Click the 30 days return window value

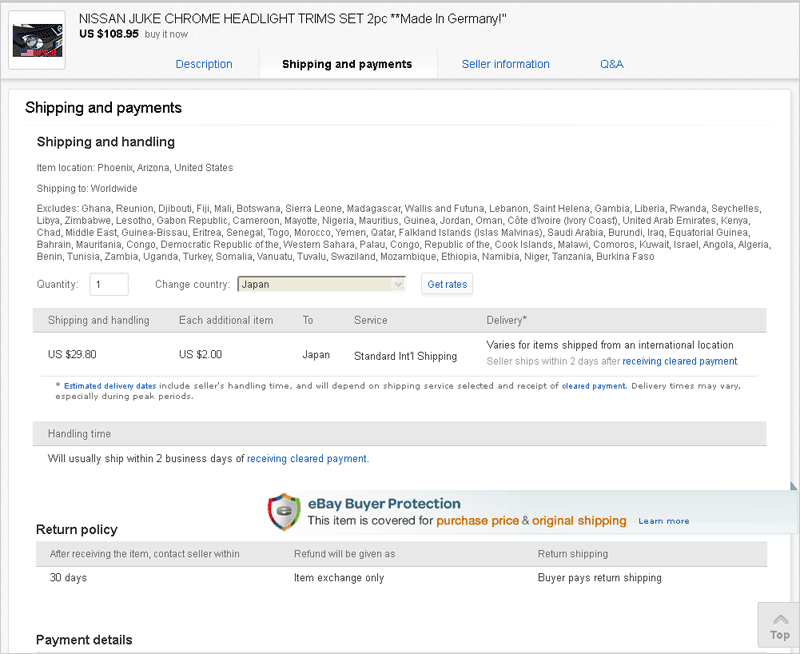68,578
